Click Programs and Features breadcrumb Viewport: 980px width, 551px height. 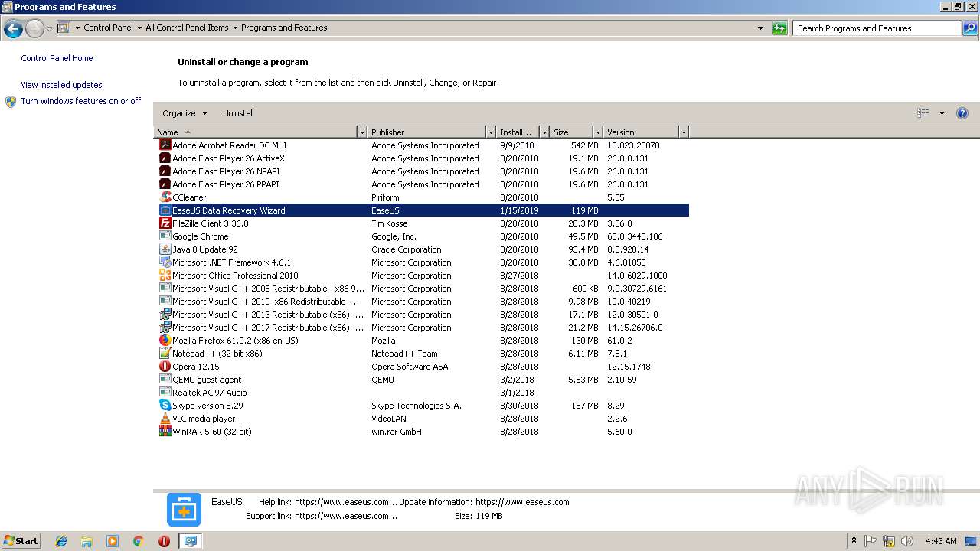point(284,28)
